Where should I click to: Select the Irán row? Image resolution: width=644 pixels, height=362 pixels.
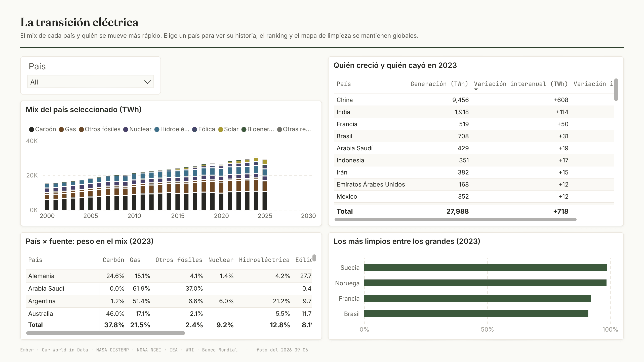(x=474, y=172)
